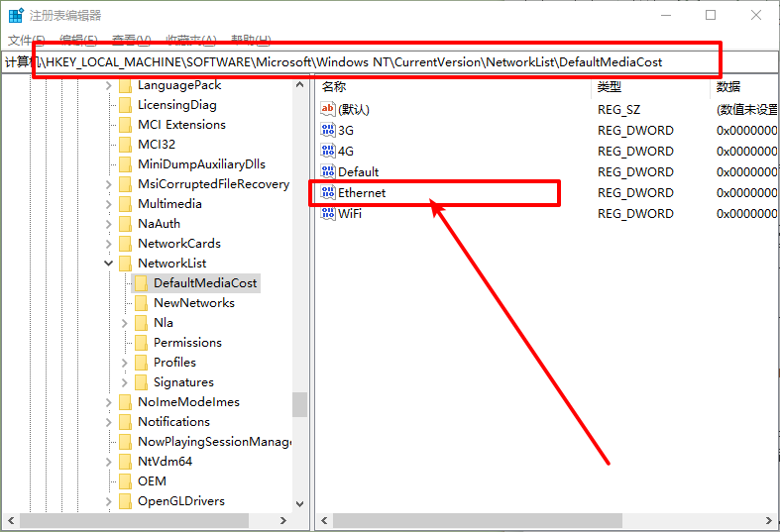780x532 pixels.
Task: Expand the Nla subkey
Action: point(125,323)
